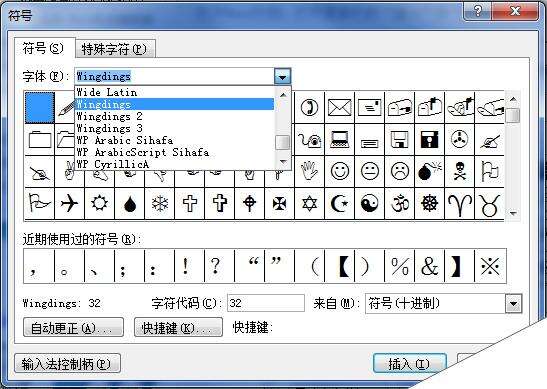
Task: Click the 快捷键(K) button
Action: coord(178,328)
